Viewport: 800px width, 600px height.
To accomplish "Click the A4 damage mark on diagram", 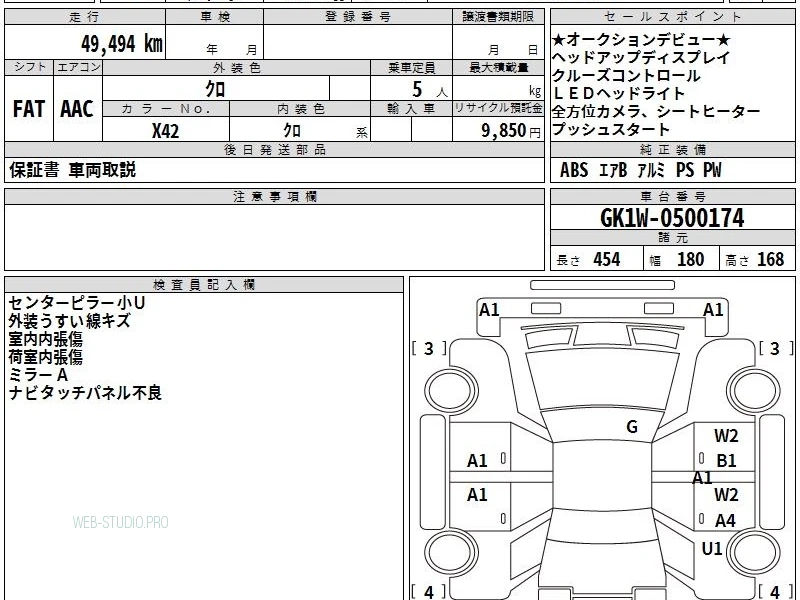I will coord(725,520).
